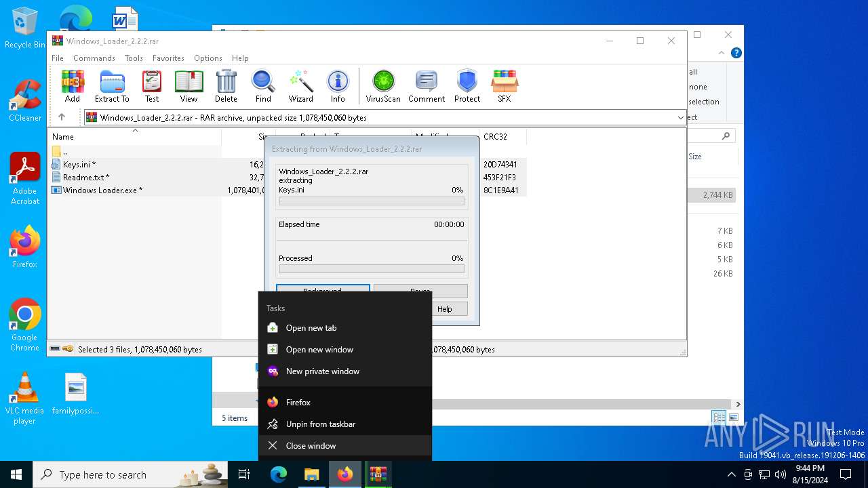Click Microsoft Edge in the taskbar

[x=279, y=474]
